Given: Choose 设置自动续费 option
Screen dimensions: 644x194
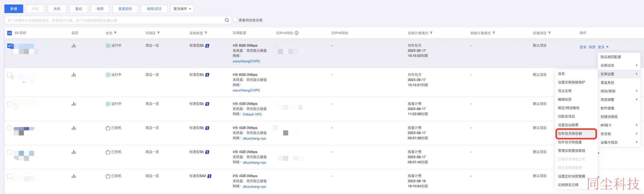Looking at the screenshot, I should point(576,125).
